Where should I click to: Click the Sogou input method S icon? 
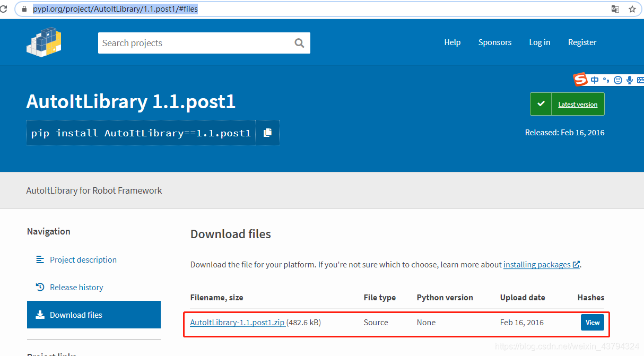click(581, 80)
